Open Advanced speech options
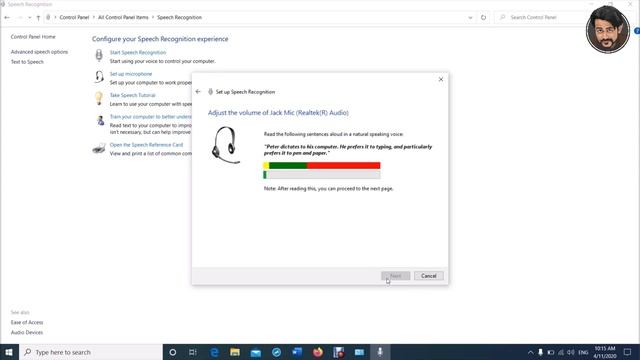The width and height of the screenshot is (640, 360). click(39, 52)
